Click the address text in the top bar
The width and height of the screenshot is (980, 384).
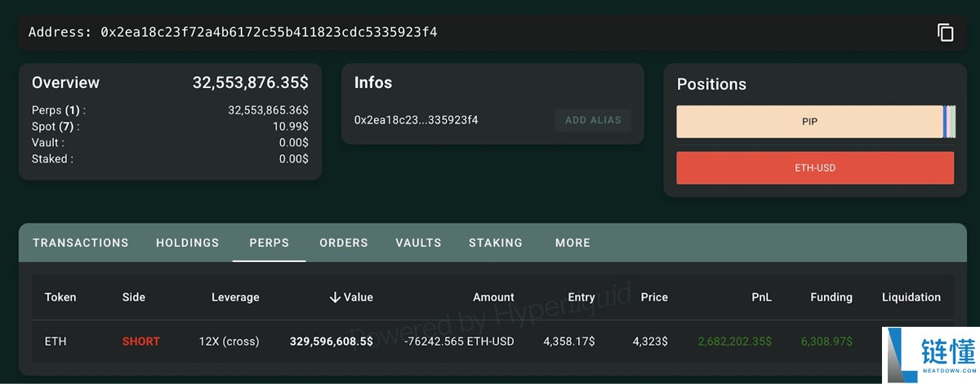[x=233, y=33]
